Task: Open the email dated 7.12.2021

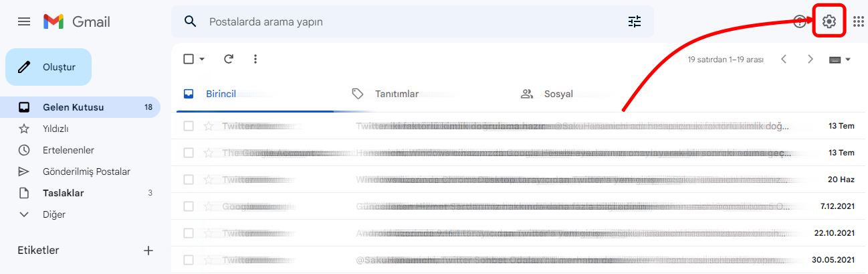Action: (520, 206)
